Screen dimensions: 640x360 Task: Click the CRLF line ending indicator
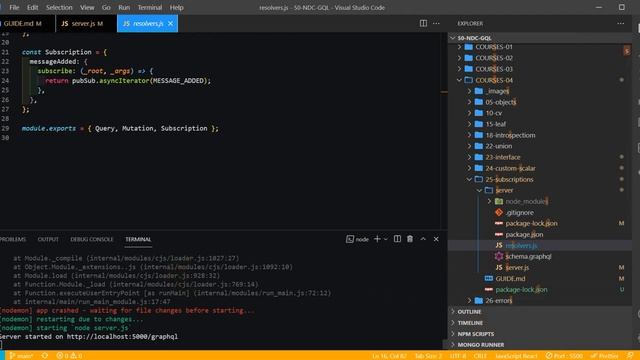click(x=480, y=356)
